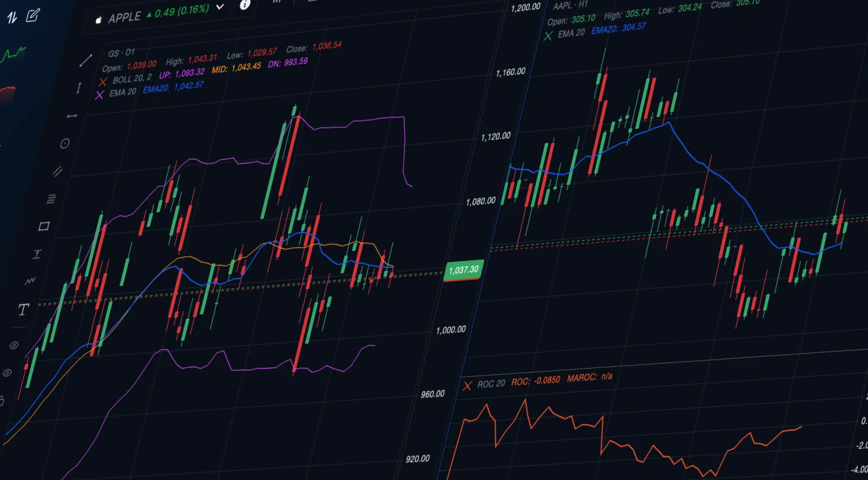Open the green mini chart thumbnail
This screenshot has height=480, width=868.
[x=14, y=54]
